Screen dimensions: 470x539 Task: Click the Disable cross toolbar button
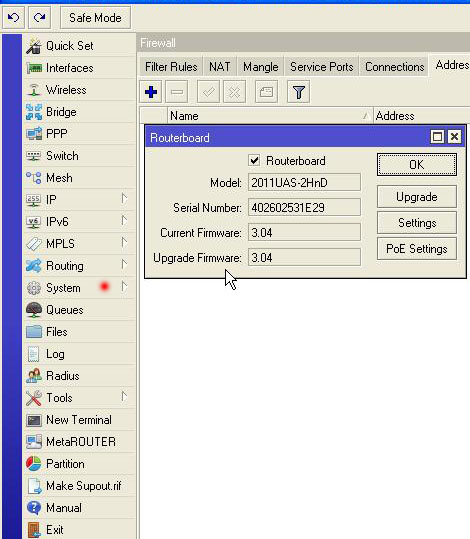tap(234, 92)
